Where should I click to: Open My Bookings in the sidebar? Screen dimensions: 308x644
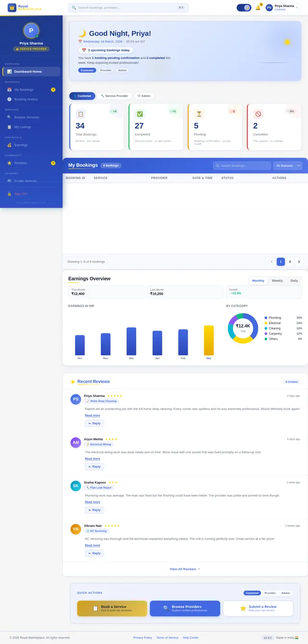pos(31,90)
